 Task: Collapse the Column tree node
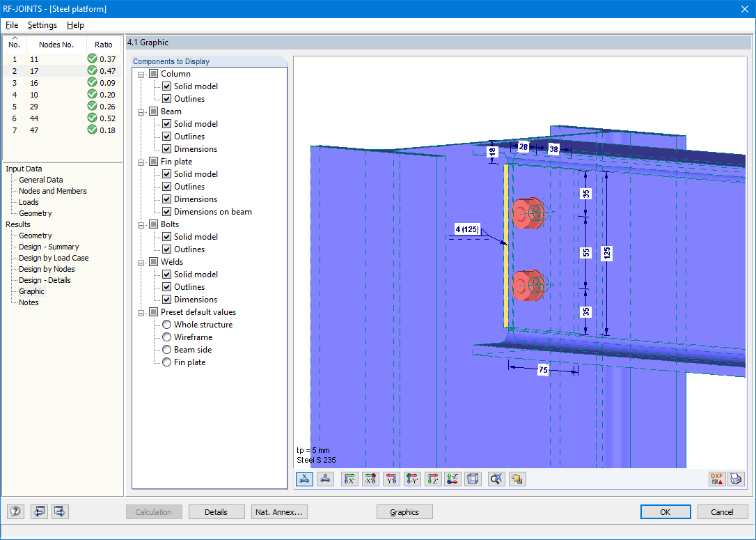tap(141, 75)
